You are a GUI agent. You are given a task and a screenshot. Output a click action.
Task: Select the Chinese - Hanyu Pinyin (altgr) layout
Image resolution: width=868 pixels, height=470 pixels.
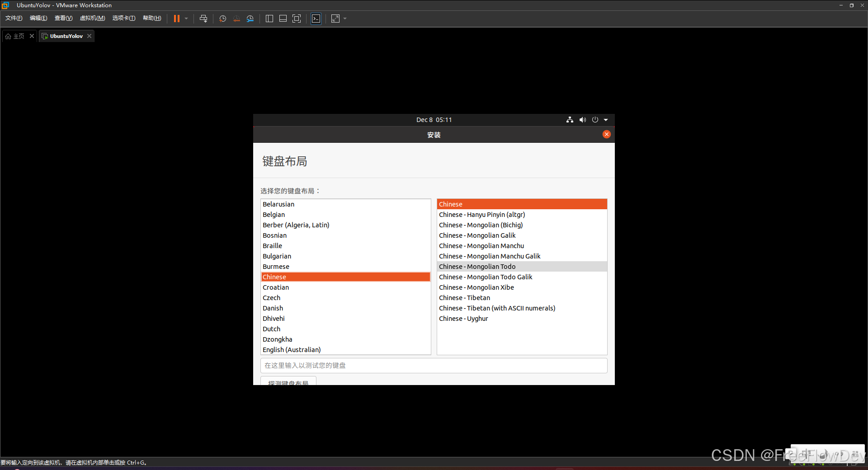click(x=482, y=214)
